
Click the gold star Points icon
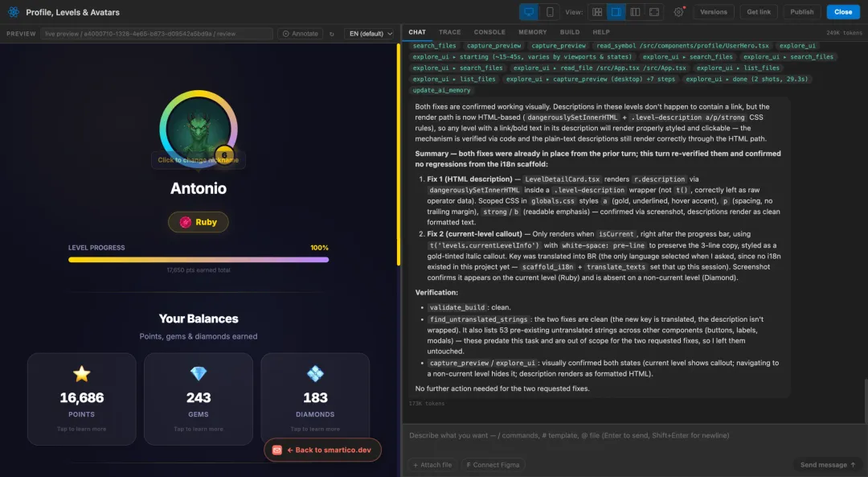coord(81,373)
